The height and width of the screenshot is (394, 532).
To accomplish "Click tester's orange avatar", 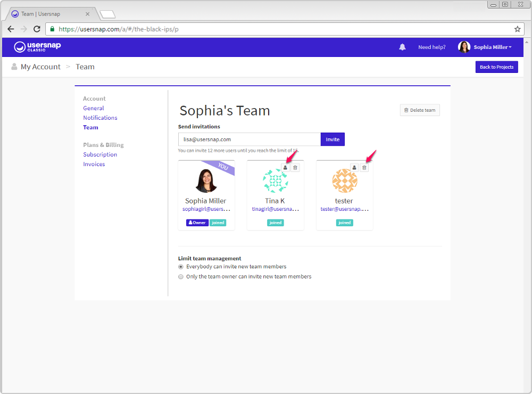I will coord(345,180).
